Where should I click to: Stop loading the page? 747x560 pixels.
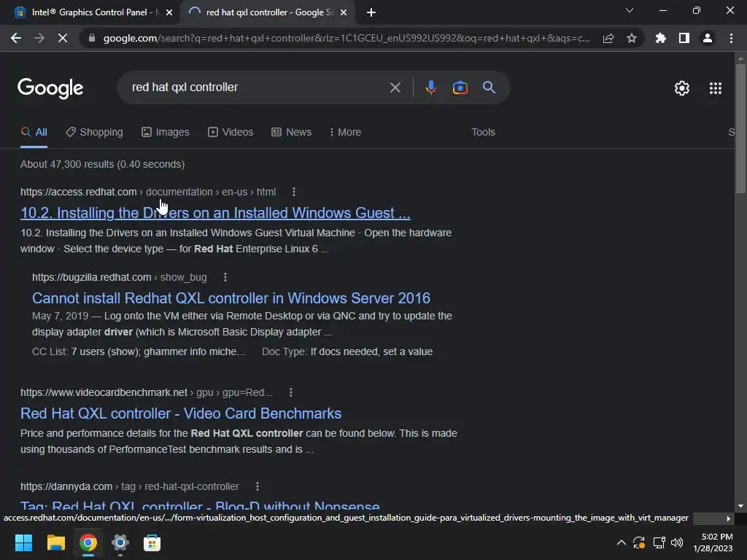click(63, 38)
